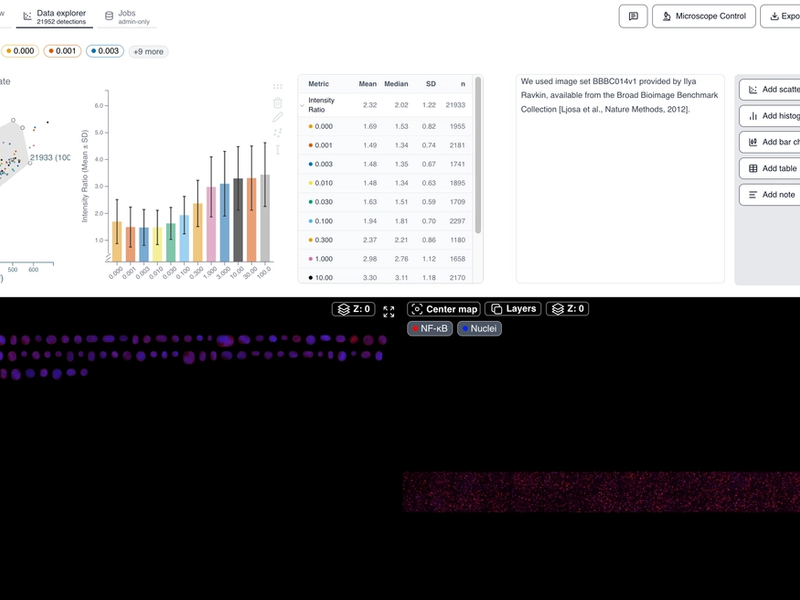Open Microscope Control
This screenshot has height=600, width=800.
click(x=704, y=16)
